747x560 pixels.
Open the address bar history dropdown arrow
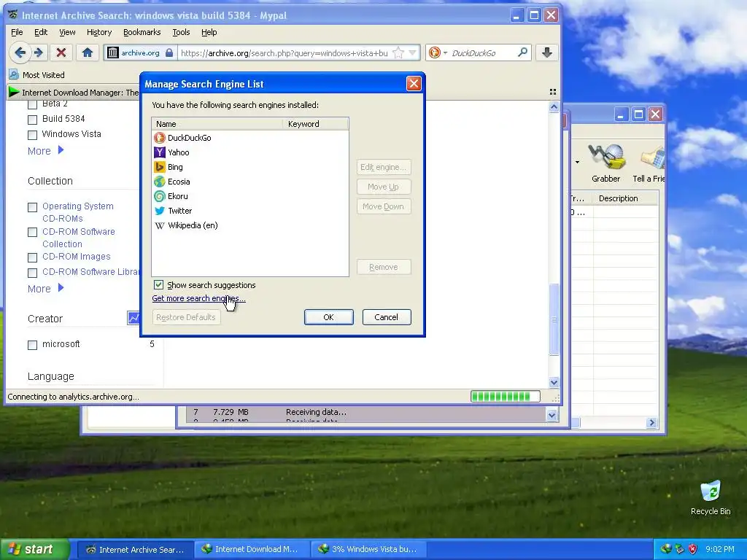pos(413,52)
